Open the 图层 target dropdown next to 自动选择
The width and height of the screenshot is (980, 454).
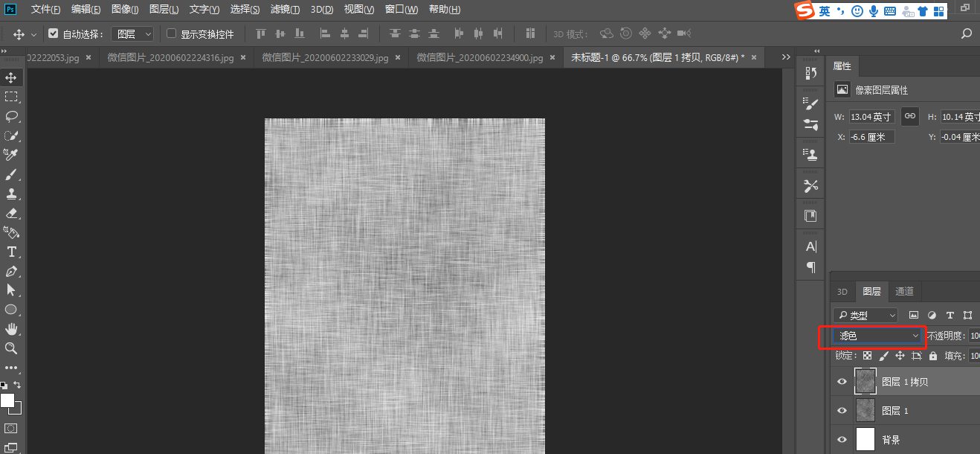coord(132,33)
